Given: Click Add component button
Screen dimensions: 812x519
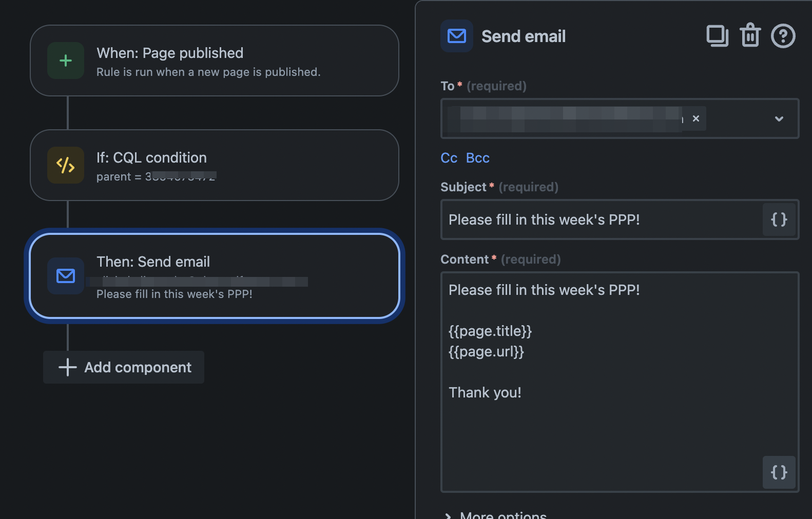Looking at the screenshot, I should pyautogui.click(x=124, y=367).
